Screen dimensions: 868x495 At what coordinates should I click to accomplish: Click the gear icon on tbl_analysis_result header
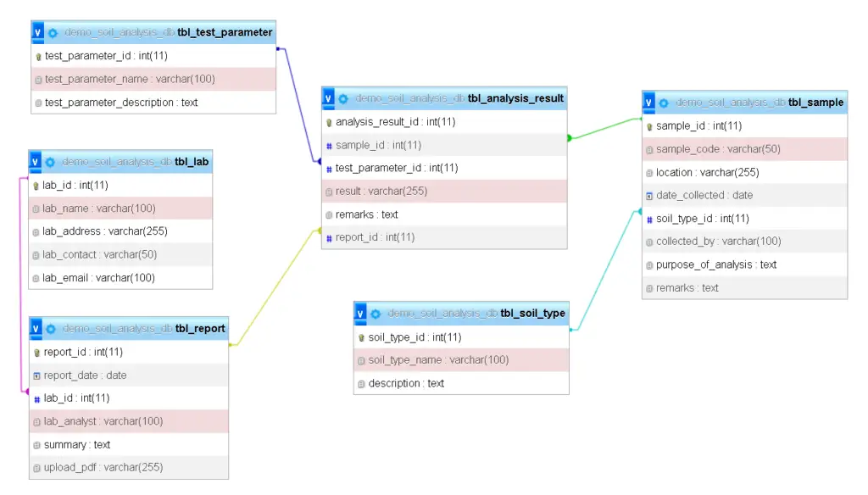pos(342,97)
